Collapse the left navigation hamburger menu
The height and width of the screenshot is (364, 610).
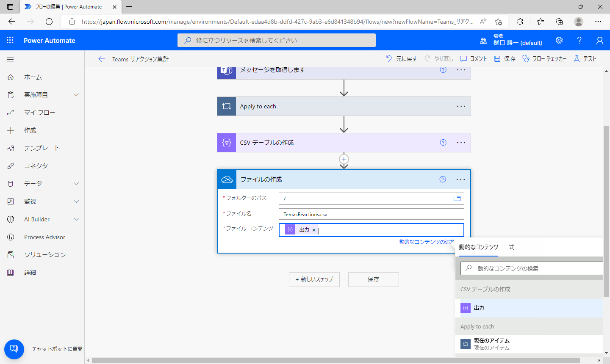(11, 59)
